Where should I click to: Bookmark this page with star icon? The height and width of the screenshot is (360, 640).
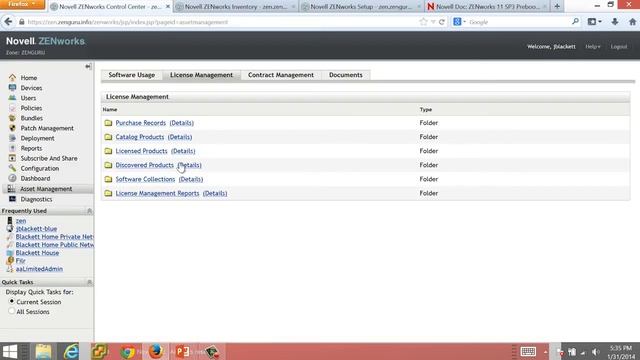(x=423, y=22)
